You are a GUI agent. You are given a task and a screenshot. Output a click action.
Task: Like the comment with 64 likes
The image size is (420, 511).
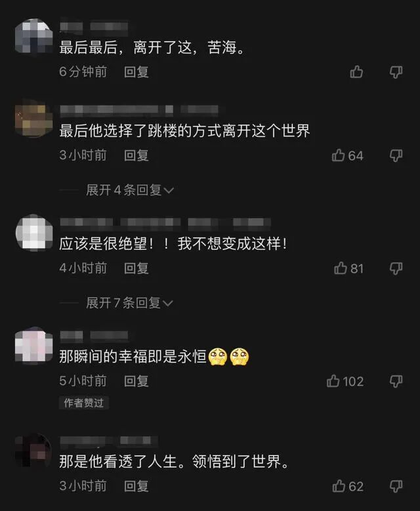(347, 155)
